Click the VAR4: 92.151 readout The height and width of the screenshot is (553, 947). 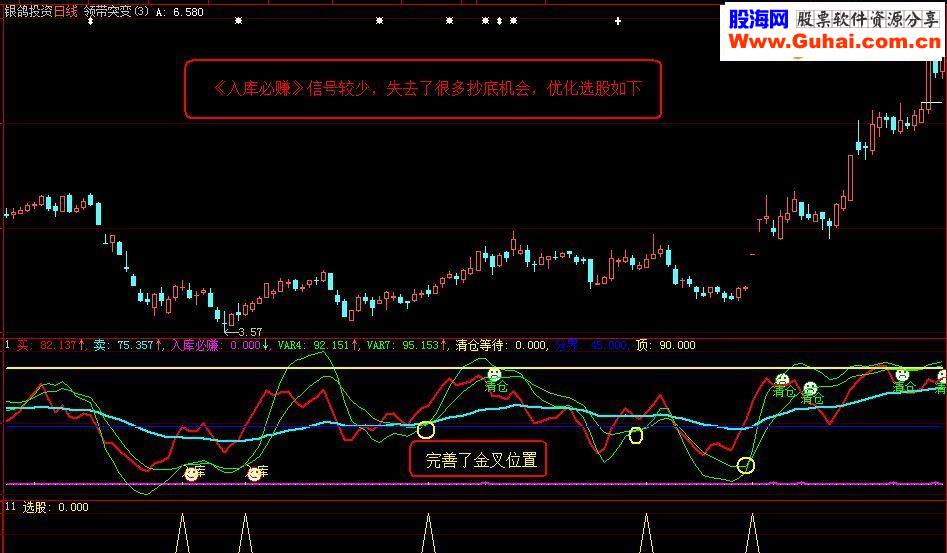tap(318, 345)
